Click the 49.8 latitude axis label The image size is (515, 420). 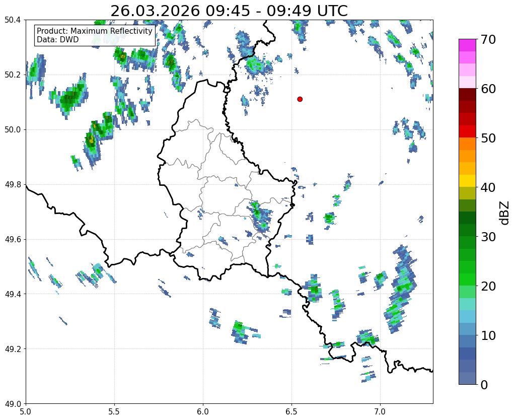point(13,185)
